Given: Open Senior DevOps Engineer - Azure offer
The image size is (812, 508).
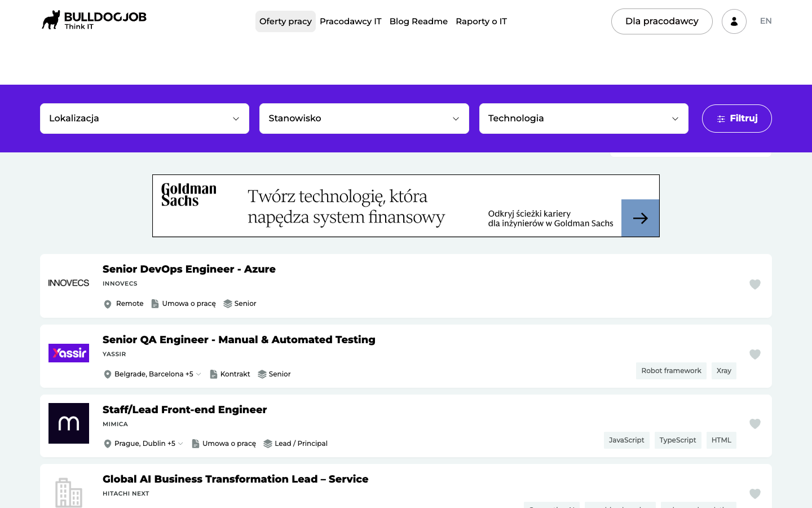Looking at the screenshot, I should pyautogui.click(x=189, y=269).
